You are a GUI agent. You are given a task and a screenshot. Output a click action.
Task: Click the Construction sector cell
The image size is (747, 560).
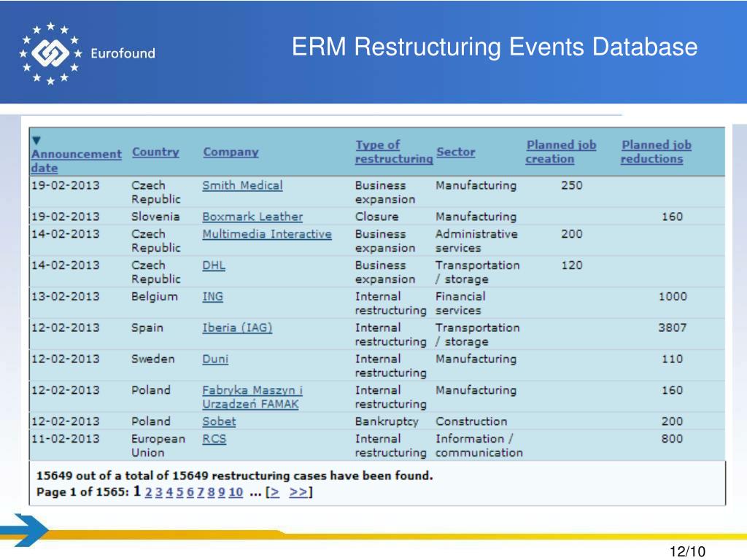point(471,421)
